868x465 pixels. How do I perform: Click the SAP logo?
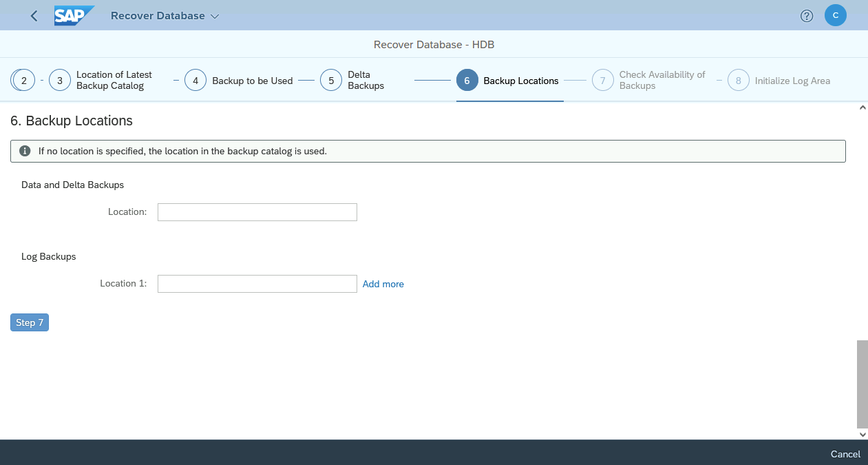click(73, 16)
